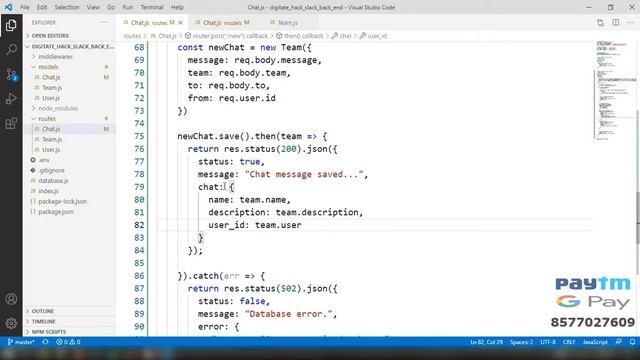This screenshot has height=360, width=640.
Task: Click the VS Code logo in title bar
Action: [9, 7]
